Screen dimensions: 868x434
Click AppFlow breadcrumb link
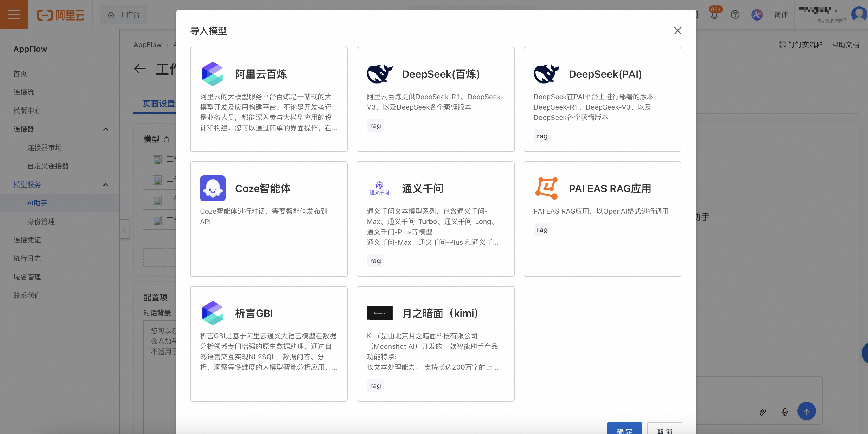(x=148, y=45)
